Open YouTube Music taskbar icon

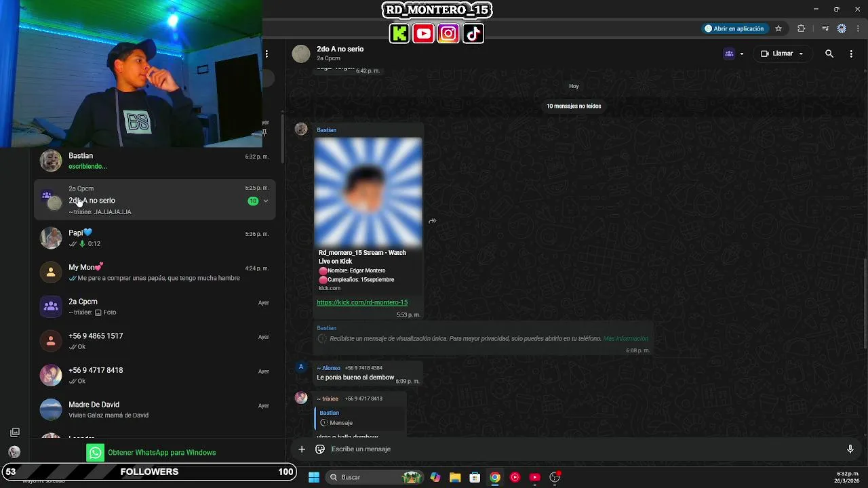[515, 477]
